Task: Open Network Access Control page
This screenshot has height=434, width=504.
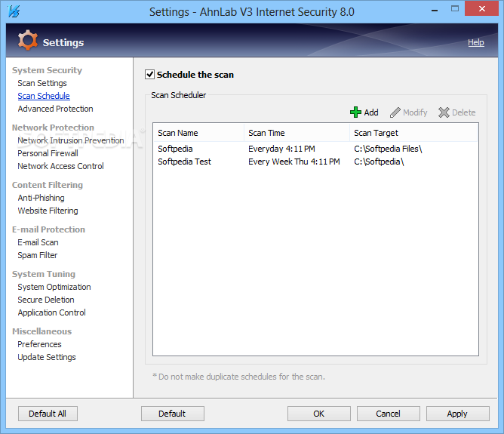Action: (x=61, y=166)
